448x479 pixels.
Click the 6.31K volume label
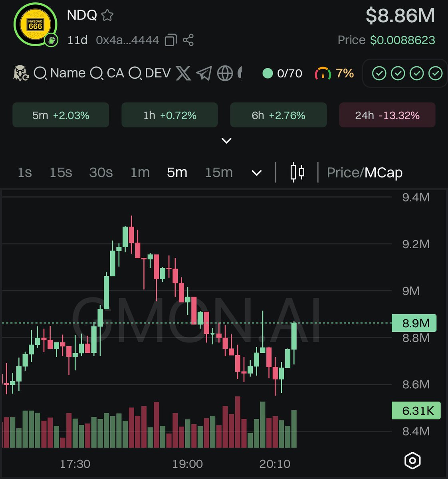point(416,410)
